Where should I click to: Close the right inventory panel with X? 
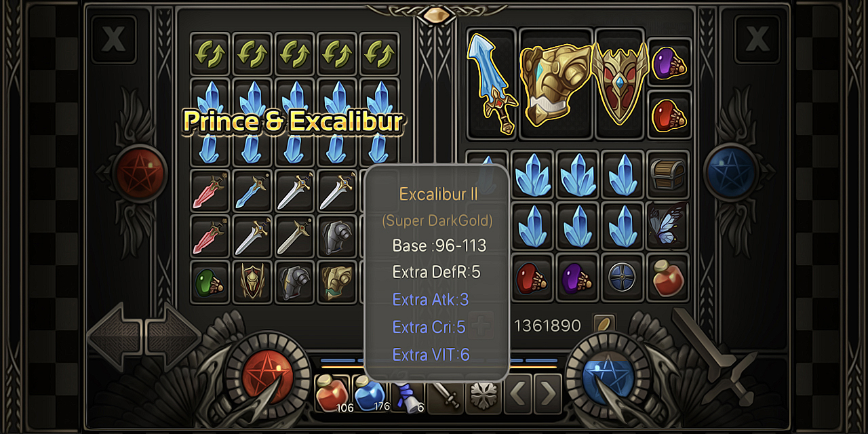tap(757, 39)
